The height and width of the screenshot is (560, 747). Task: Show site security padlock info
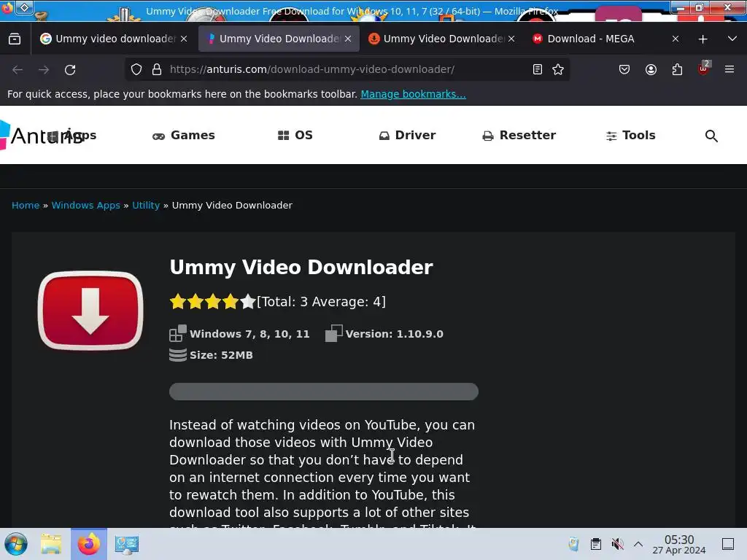click(157, 69)
